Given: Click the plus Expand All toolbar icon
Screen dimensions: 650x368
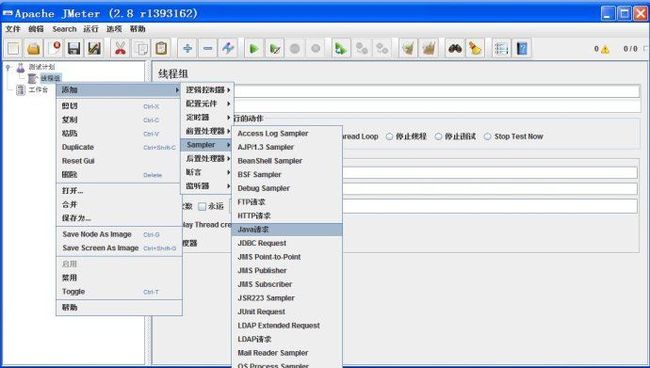Looking at the screenshot, I should click(x=187, y=49).
